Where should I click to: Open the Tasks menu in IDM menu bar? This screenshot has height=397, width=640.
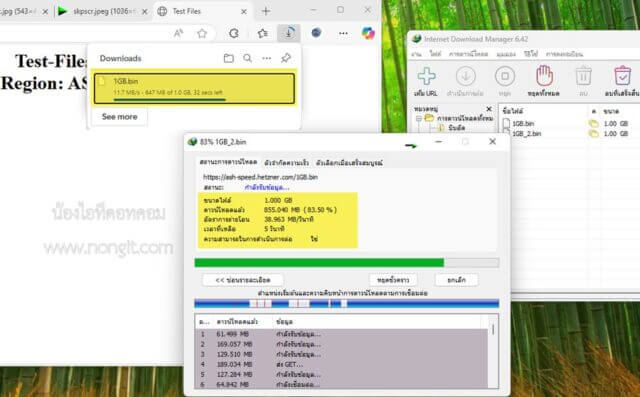(416, 54)
